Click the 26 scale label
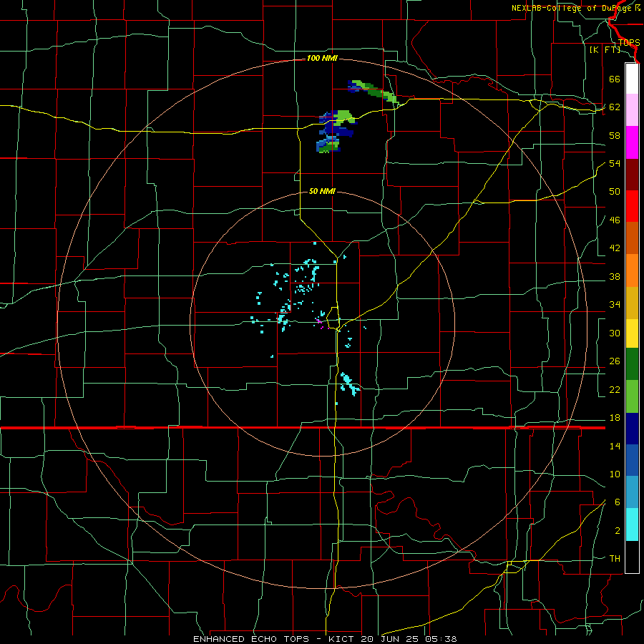644x644 pixels. tap(615, 361)
